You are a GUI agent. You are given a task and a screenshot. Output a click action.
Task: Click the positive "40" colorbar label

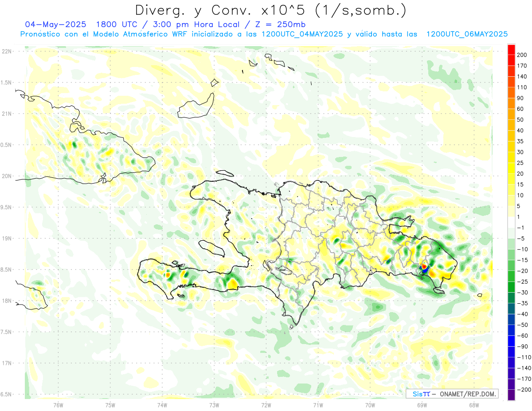point(520,130)
